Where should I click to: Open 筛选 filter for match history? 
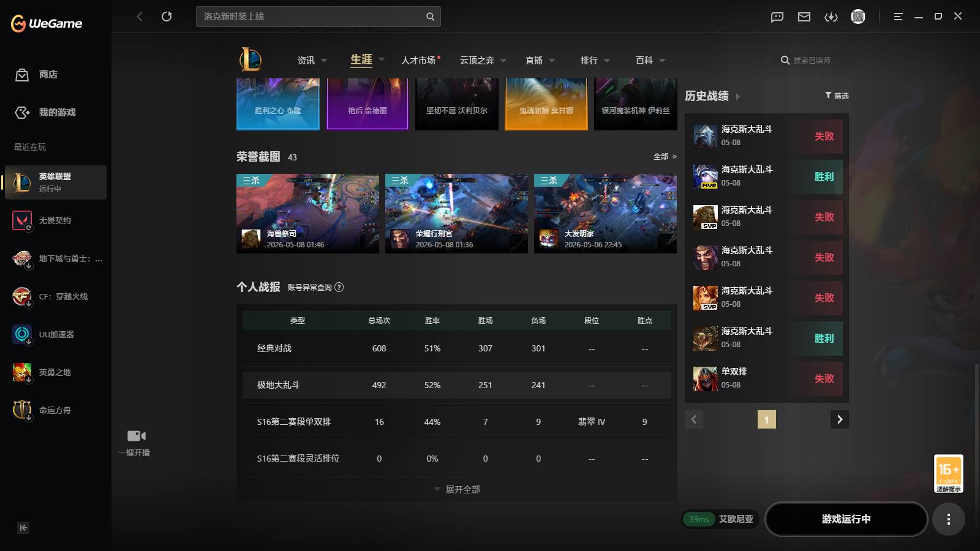[x=837, y=96]
